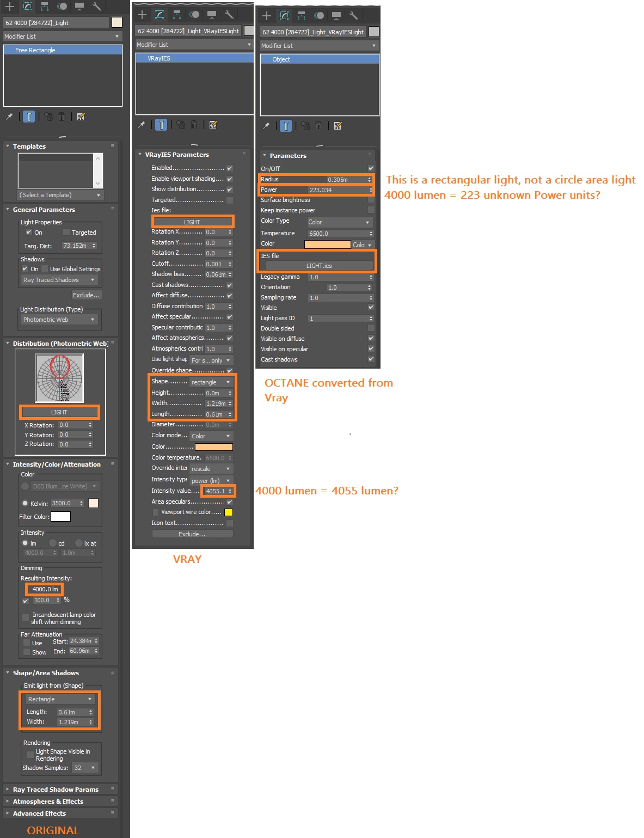This screenshot has height=838, width=644.
Task: Toggle show end result in Original panel
Action: point(29,117)
